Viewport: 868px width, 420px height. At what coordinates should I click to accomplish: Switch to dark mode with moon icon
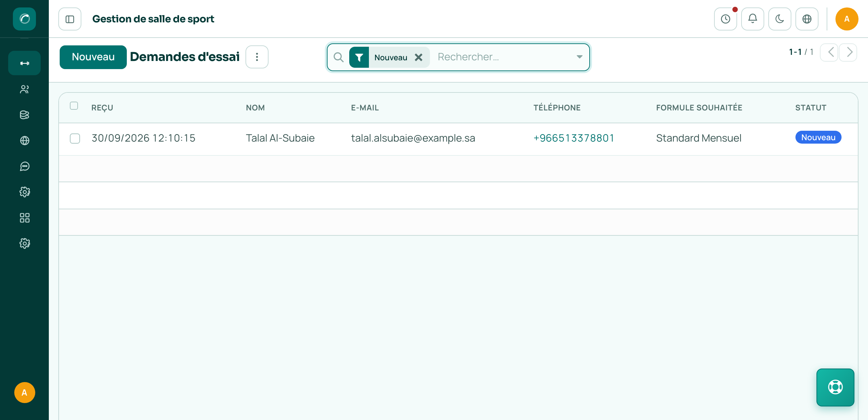click(x=780, y=19)
